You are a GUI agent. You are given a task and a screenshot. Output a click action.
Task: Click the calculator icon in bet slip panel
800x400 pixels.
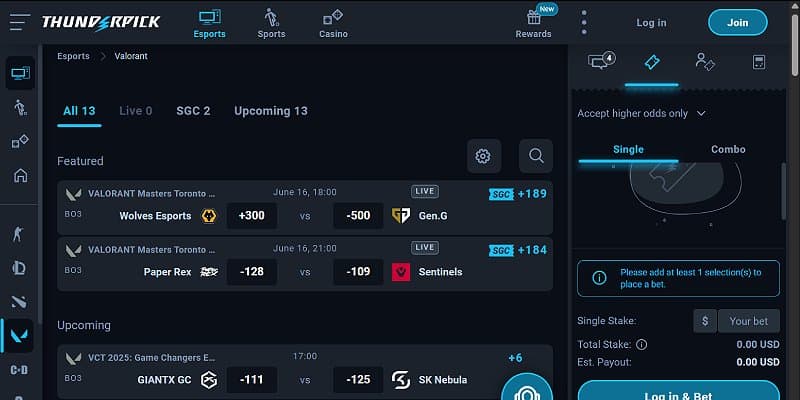[x=759, y=62]
